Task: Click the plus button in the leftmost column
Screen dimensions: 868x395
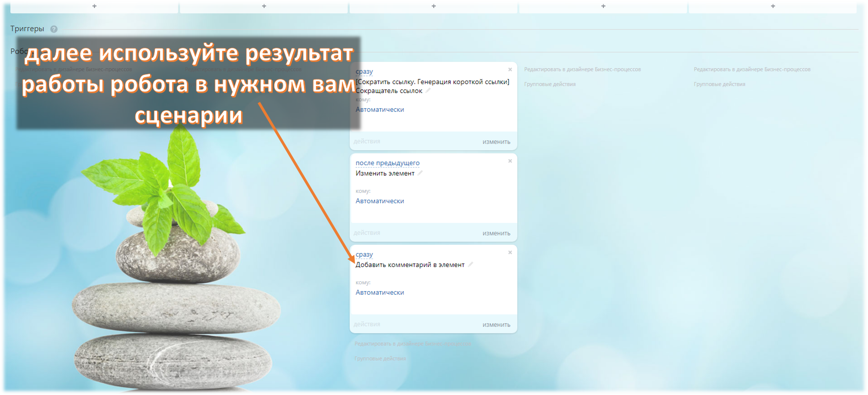Action: click(x=94, y=6)
